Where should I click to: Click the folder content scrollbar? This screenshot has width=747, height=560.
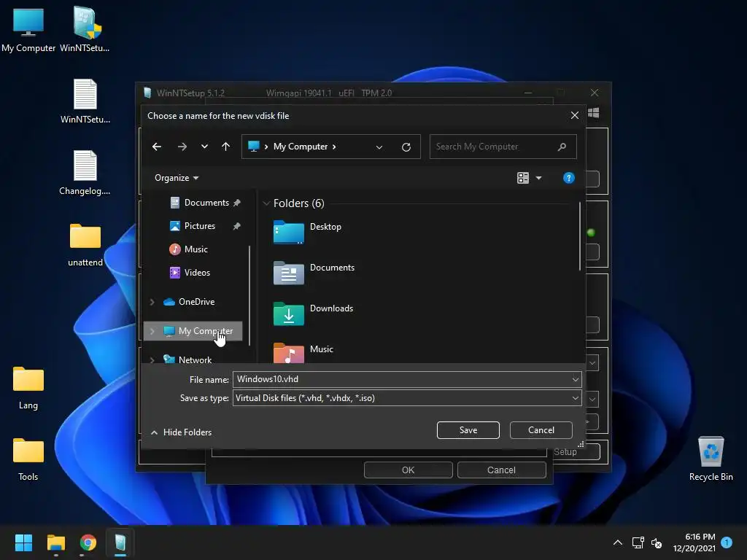pos(580,236)
